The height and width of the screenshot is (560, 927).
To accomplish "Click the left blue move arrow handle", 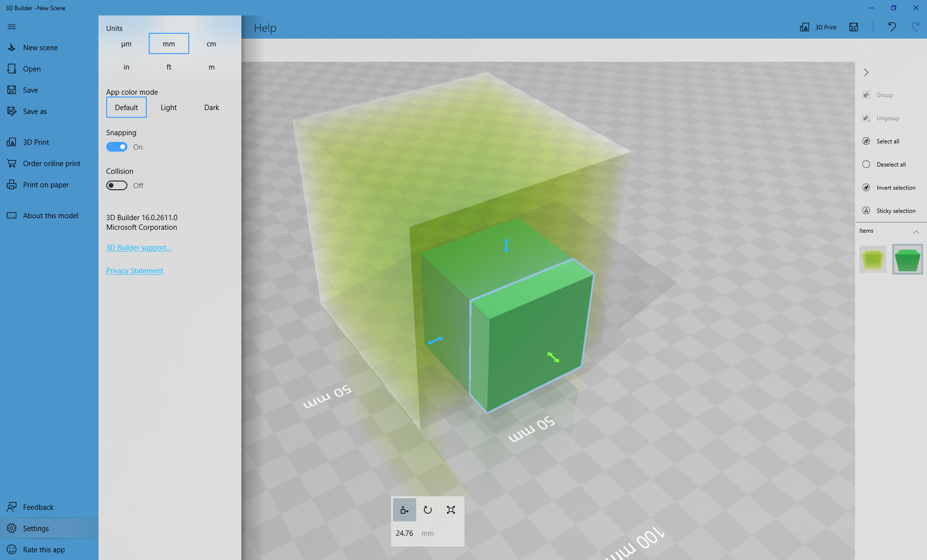I will point(435,341).
